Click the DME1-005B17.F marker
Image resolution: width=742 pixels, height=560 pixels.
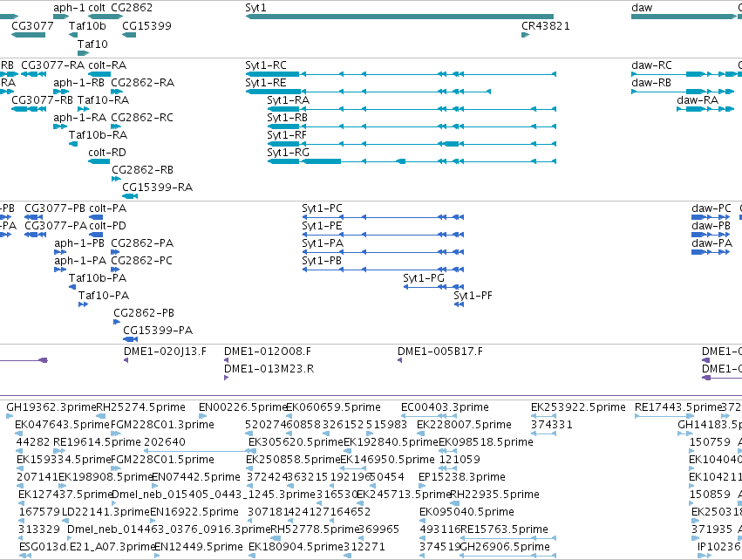tap(400, 360)
